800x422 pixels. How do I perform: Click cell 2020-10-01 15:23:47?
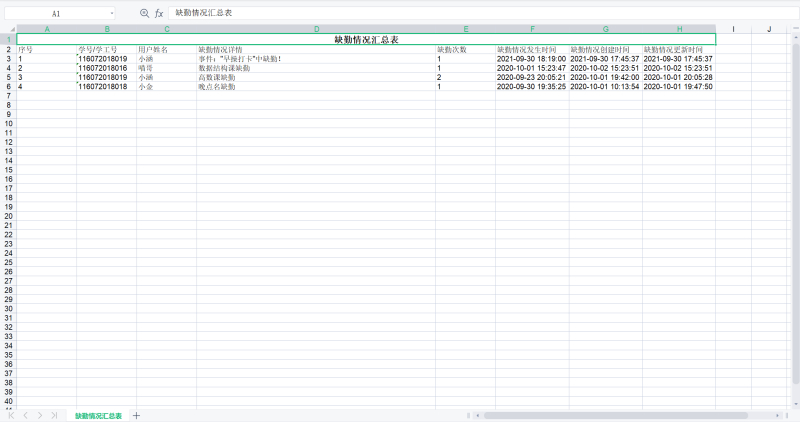pos(533,68)
